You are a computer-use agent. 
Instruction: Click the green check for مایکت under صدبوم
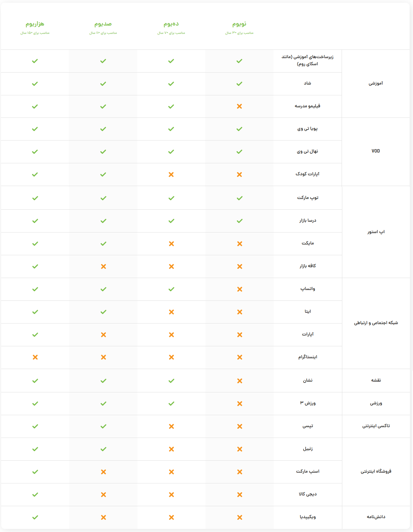pos(103,244)
